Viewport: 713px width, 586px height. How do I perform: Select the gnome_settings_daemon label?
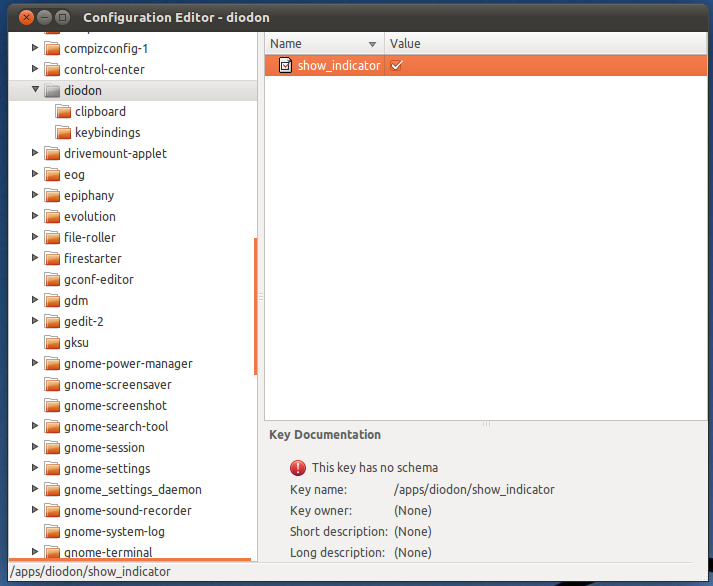click(x=133, y=490)
